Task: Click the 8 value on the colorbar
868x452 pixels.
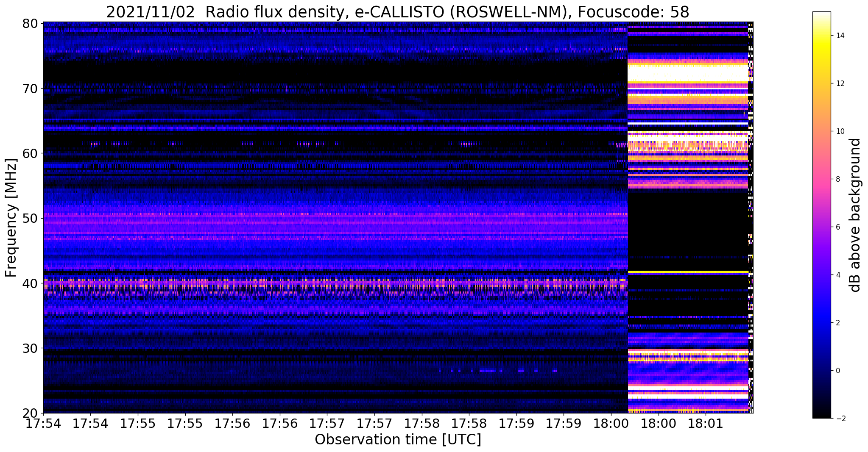Action: 837,179
